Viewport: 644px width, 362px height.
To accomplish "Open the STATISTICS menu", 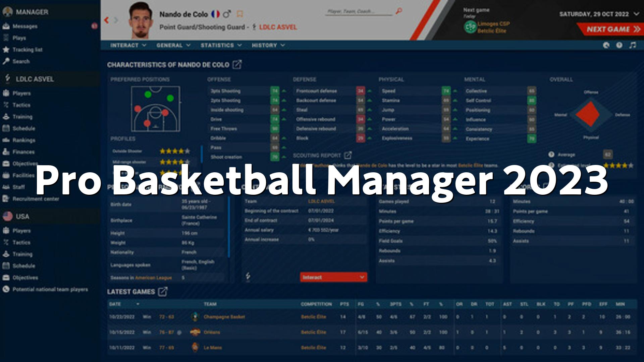I will (221, 45).
